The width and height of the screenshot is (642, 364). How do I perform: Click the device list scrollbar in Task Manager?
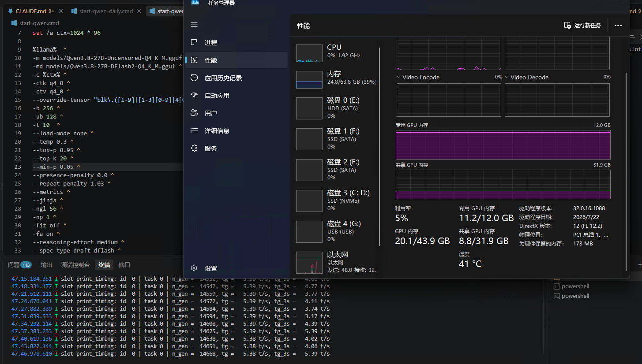coord(379,147)
